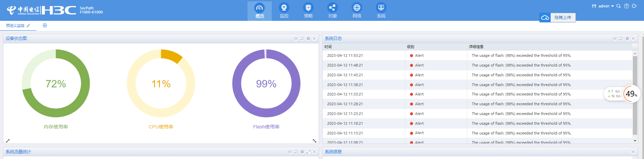
Task: Refresh the 设备状态图 panel
Action: coord(302,39)
